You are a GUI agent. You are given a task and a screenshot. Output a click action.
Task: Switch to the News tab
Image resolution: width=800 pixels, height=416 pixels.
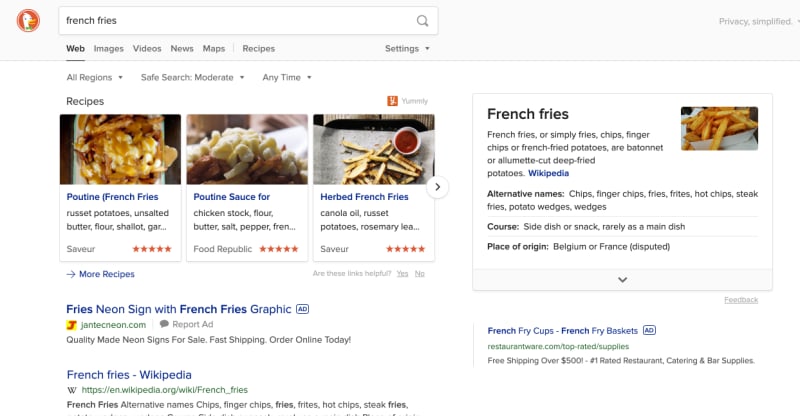pyautogui.click(x=182, y=48)
